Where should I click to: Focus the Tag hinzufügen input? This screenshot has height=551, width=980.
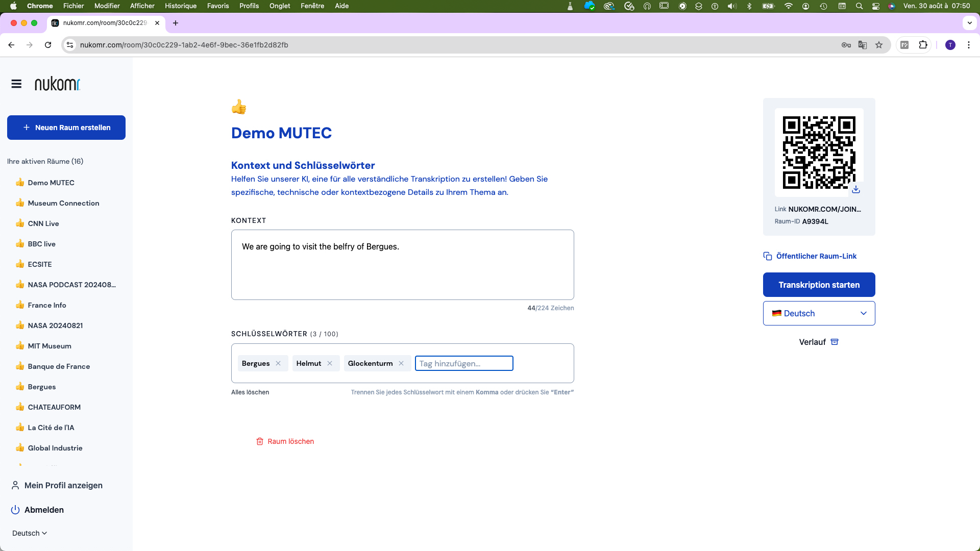pos(464,363)
